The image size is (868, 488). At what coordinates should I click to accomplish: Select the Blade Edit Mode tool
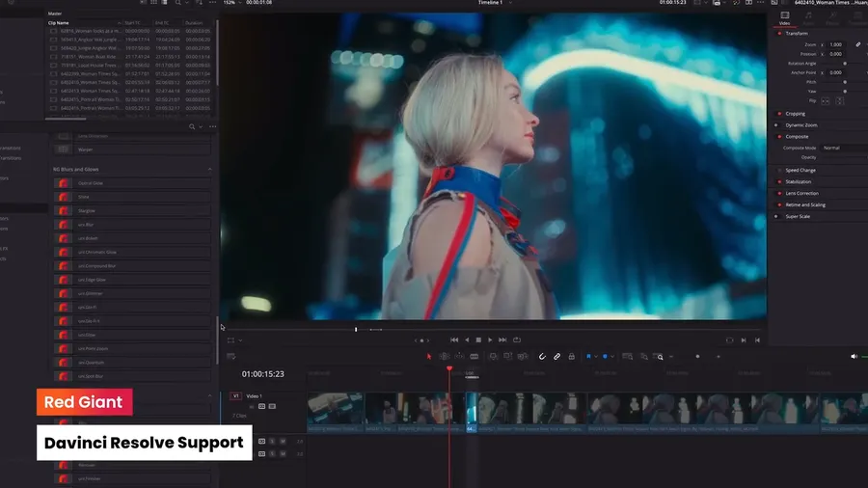tap(474, 356)
